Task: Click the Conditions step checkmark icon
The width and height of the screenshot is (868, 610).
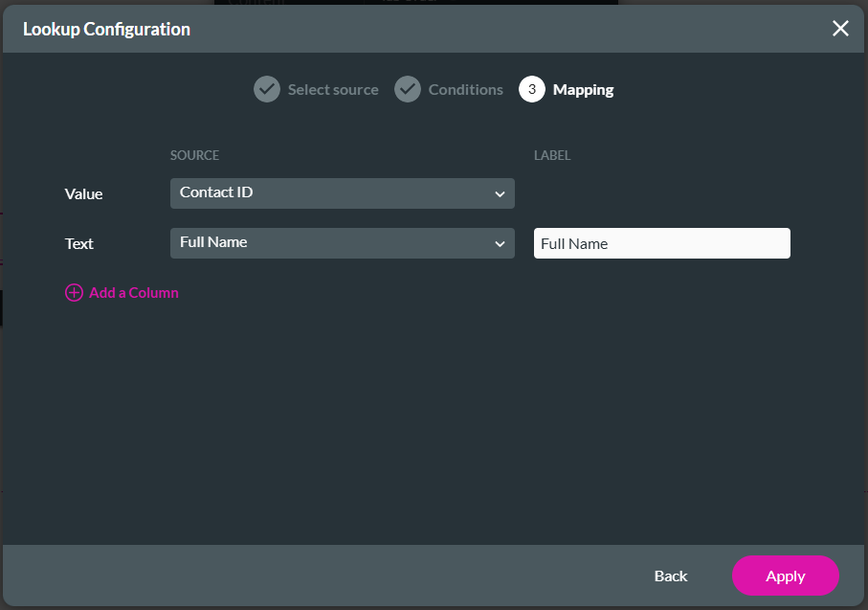Action: 408,89
